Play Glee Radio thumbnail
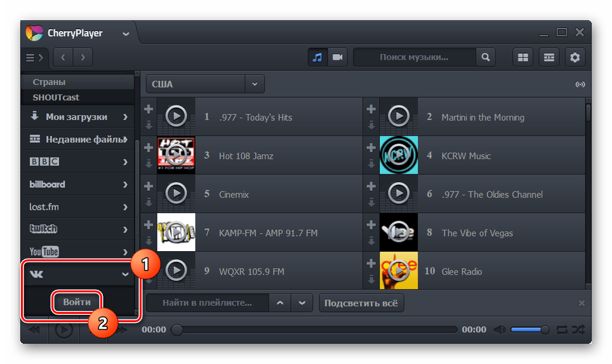The height and width of the screenshot is (364, 612). 399,271
